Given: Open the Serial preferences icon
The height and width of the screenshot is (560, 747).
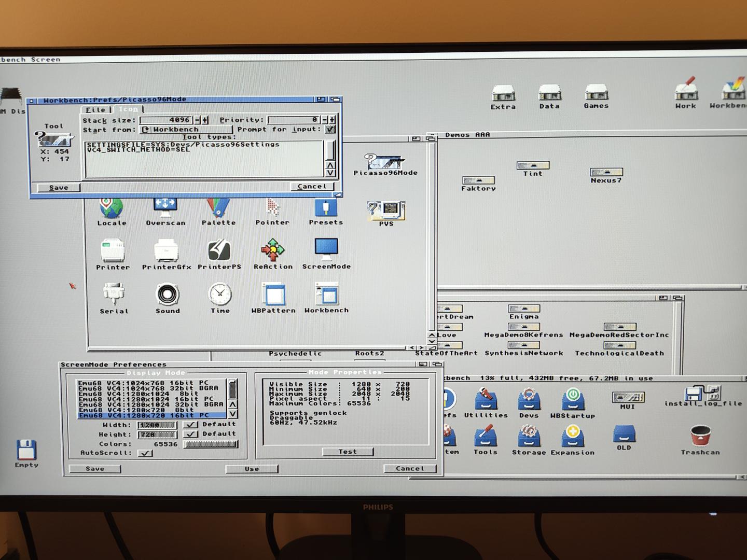Looking at the screenshot, I should point(114,295).
